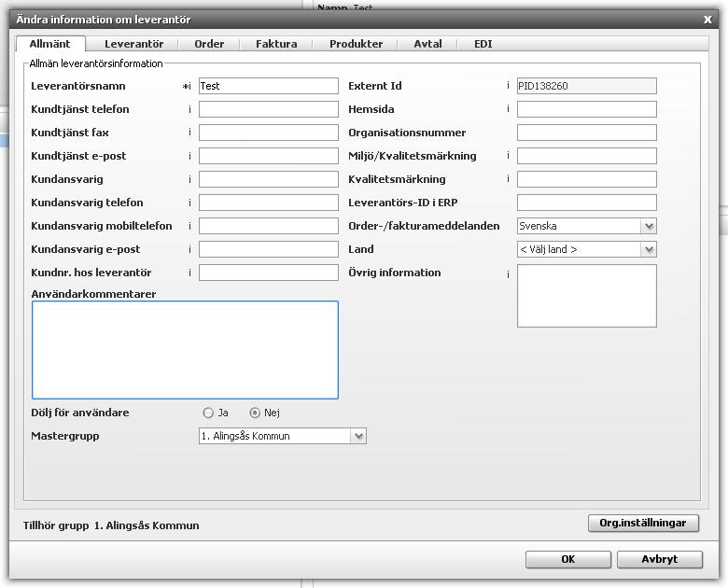This screenshot has width=728, height=588.
Task: Select Nej for Dölj för användare
Action: coord(255,413)
